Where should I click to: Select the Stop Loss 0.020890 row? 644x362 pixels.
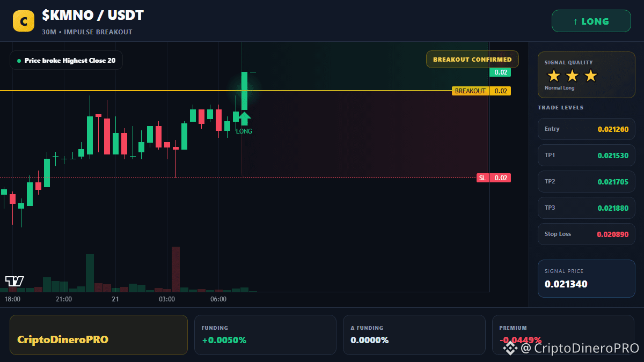(x=586, y=234)
